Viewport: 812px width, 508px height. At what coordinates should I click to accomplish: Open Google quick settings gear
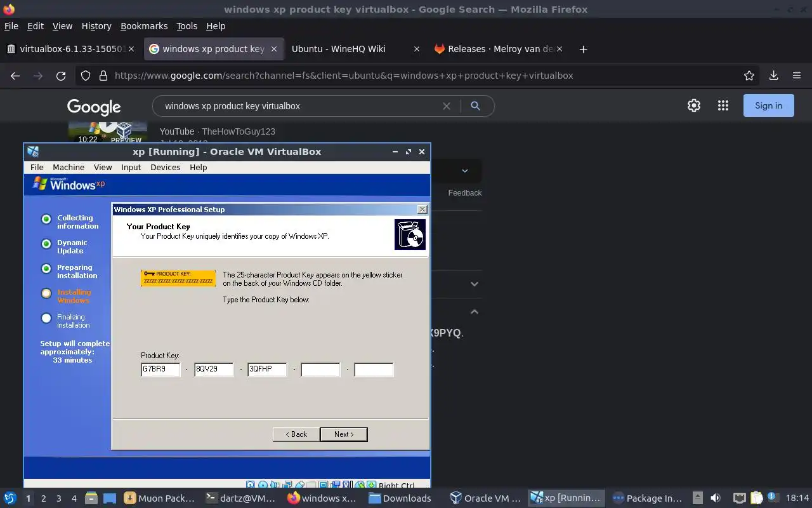tap(694, 106)
